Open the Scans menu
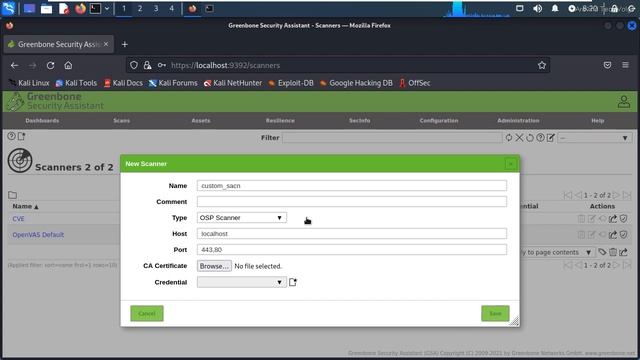Screen dimensions: 640x360 [121, 121]
